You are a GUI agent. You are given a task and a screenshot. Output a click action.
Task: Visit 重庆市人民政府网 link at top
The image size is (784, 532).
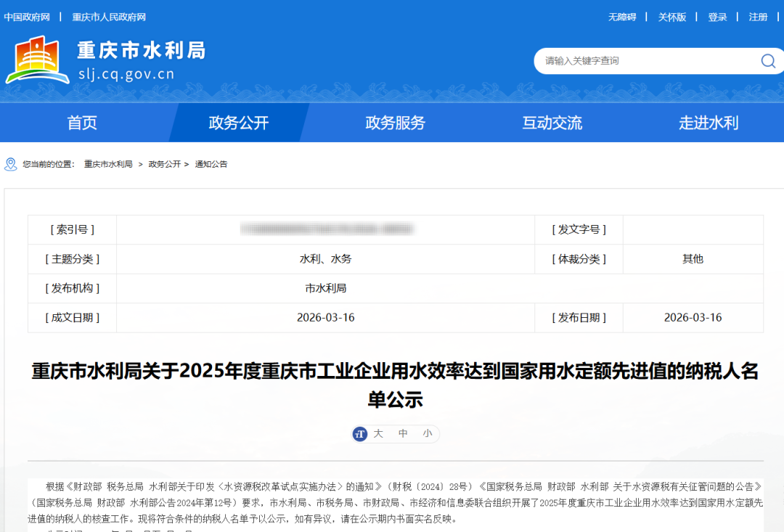[109, 17]
